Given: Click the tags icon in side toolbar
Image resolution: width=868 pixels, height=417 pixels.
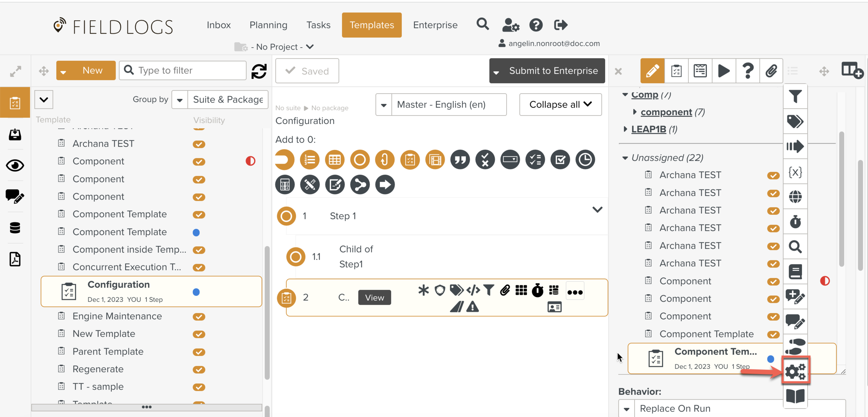Looking at the screenshot, I should pyautogui.click(x=795, y=122).
